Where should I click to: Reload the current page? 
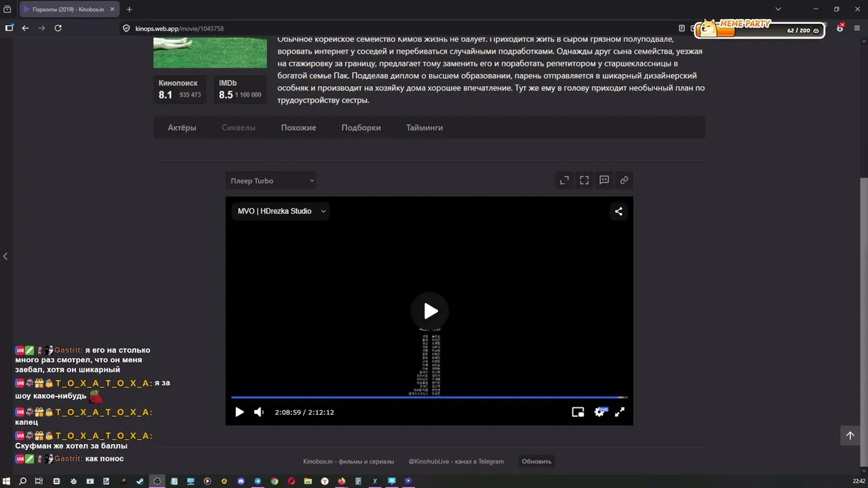[x=58, y=28]
